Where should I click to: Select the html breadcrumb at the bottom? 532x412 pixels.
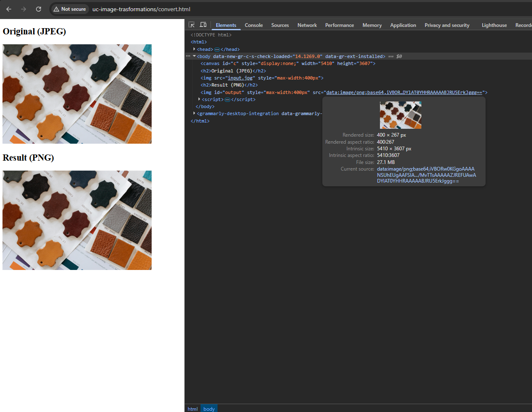(192, 409)
